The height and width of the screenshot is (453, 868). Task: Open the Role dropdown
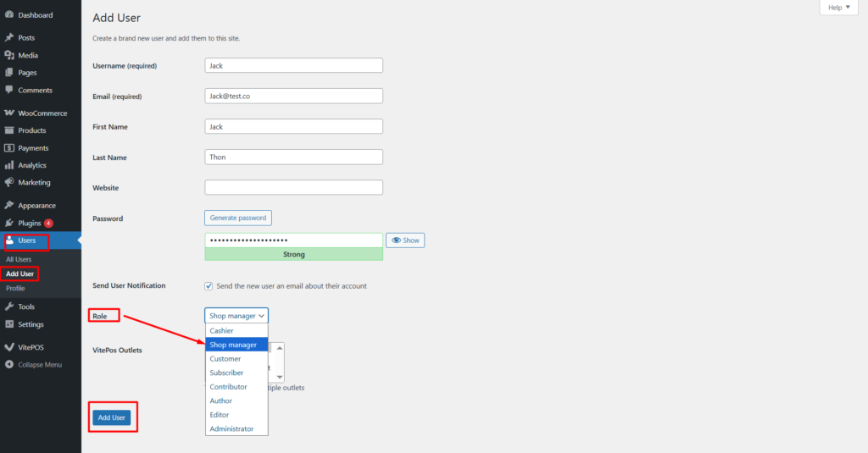click(x=236, y=316)
